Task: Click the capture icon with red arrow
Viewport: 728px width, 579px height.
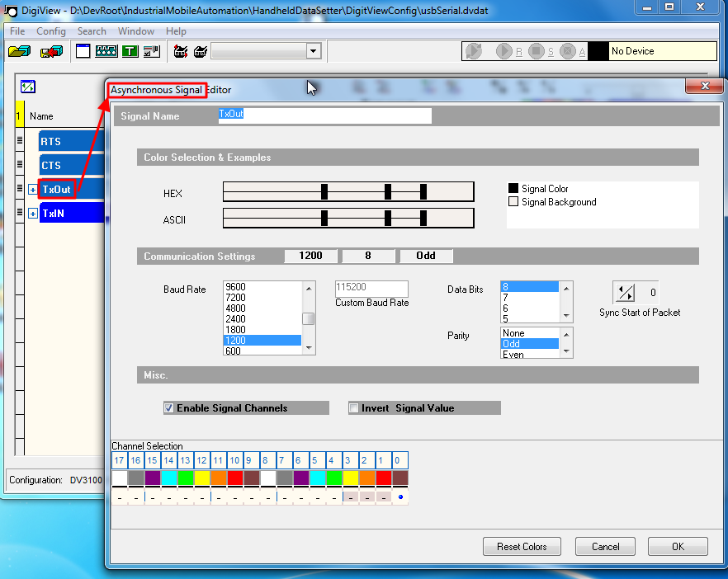Action: [x=180, y=51]
